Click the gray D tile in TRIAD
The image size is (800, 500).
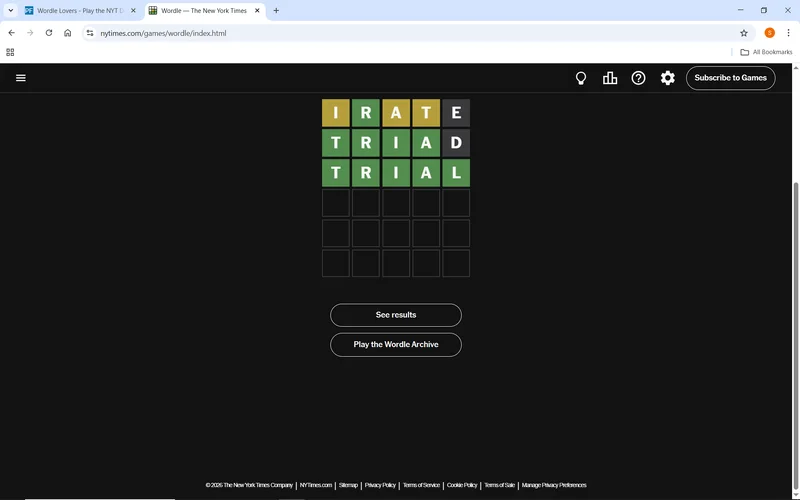point(456,143)
